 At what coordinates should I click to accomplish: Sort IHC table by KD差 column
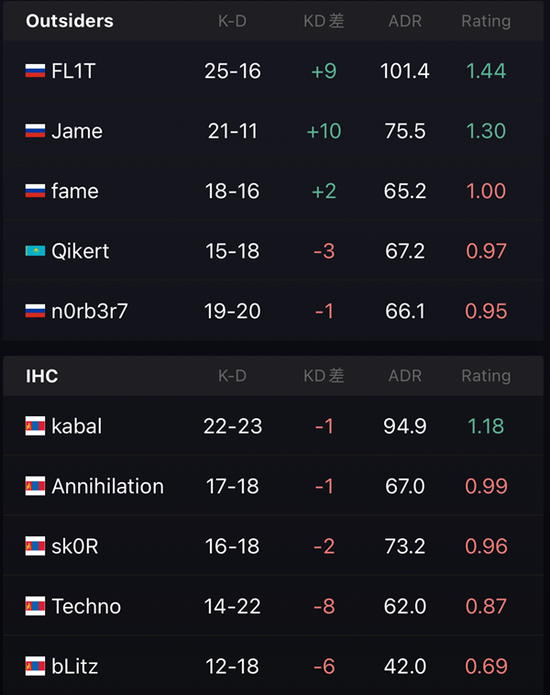click(x=324, y=376)
